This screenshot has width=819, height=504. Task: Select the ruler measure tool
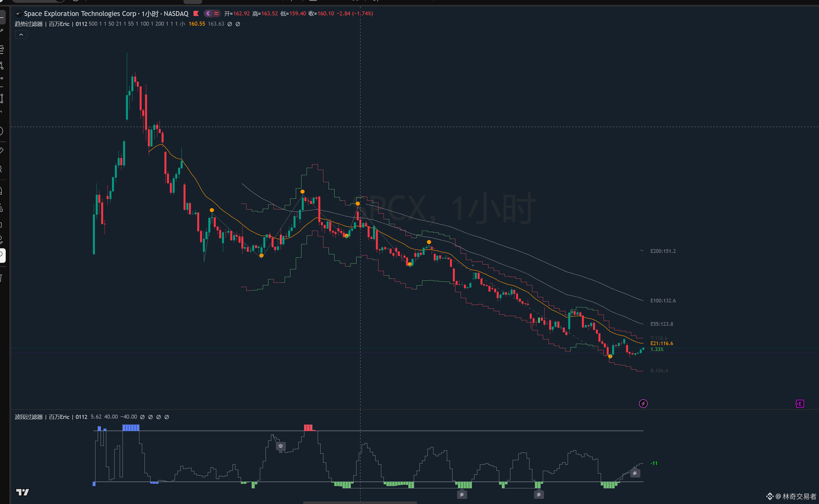point(2,150)
